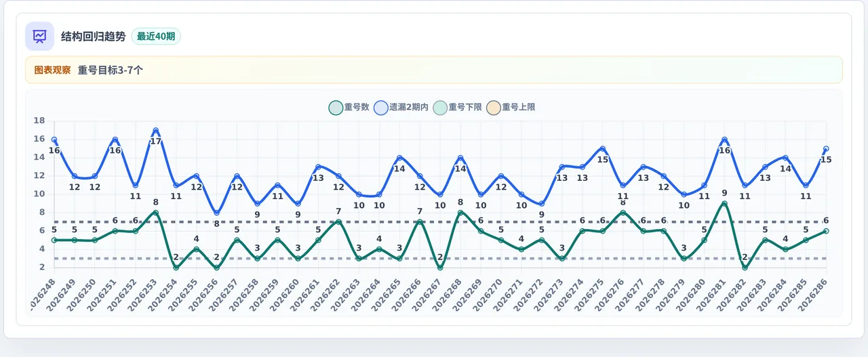Viewport: 868px width, 357px height.
Task: Select blue data point 17 at 2026253
Action: (x=156, y=131)
